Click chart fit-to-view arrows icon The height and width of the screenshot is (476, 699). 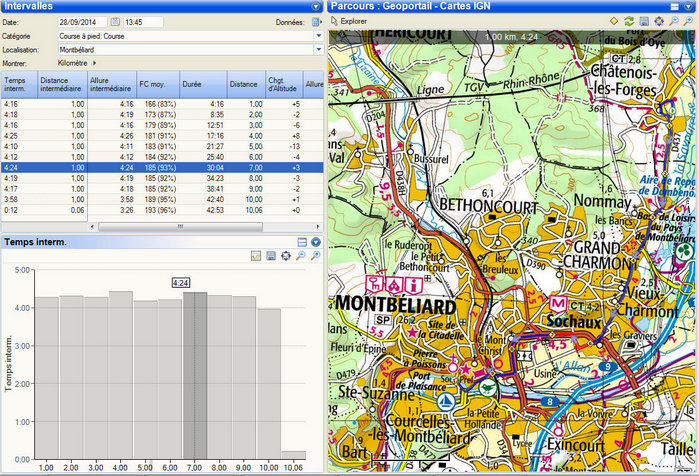point(286,255)
